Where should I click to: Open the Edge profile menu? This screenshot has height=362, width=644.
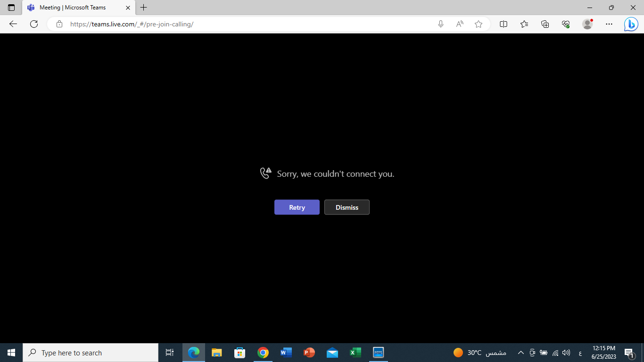(x=587, y=24)
